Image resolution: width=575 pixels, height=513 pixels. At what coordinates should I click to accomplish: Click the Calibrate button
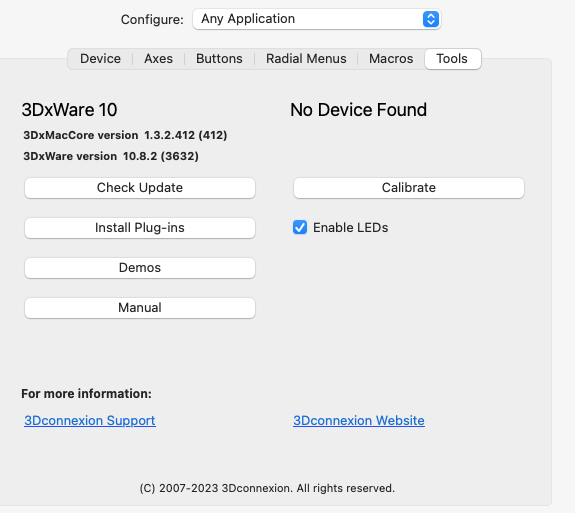pos(409,188)
